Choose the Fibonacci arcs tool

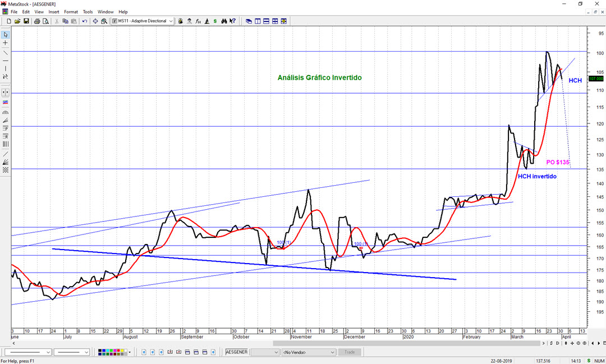[6, 112]
